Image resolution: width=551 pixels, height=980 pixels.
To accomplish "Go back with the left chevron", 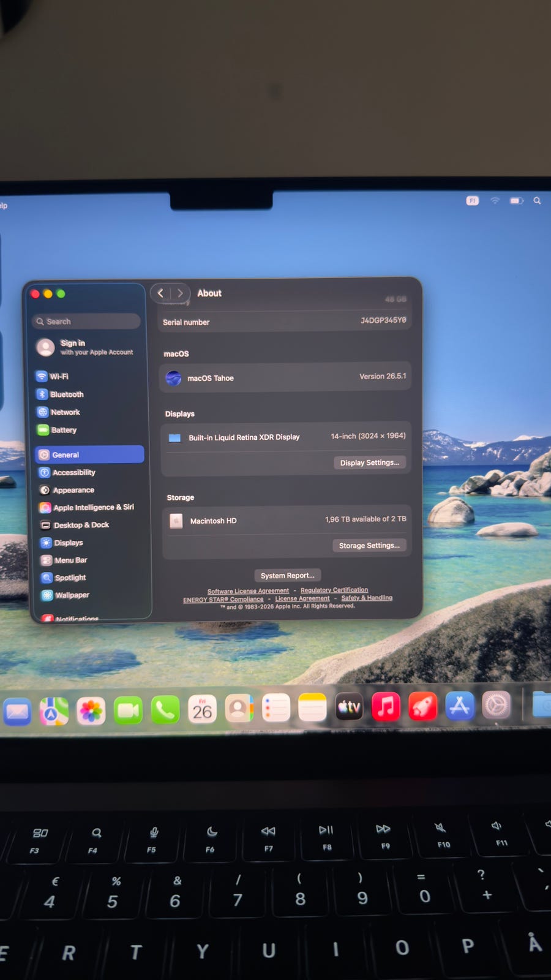I will click(x=160, y=293).
